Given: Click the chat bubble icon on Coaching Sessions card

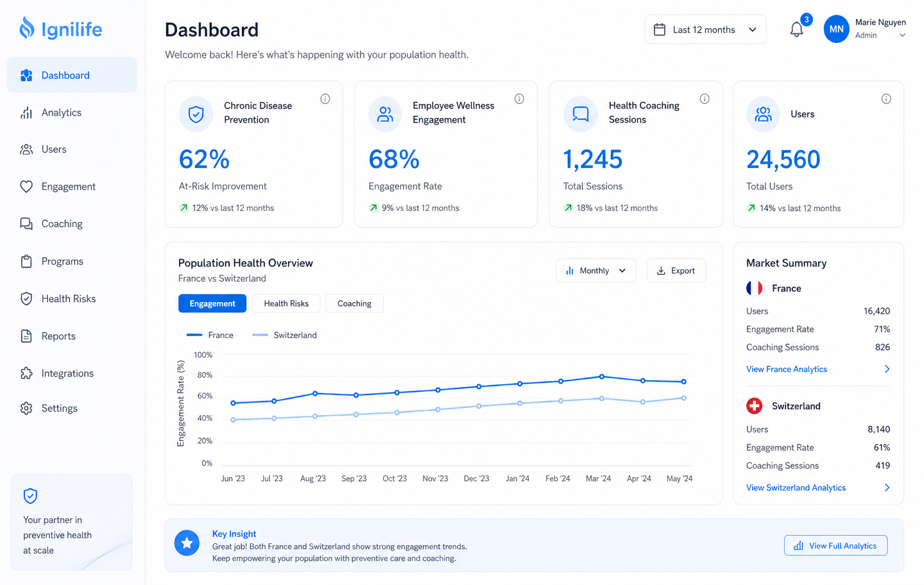Looking at the screenshot, I should [x=580, y=114].
